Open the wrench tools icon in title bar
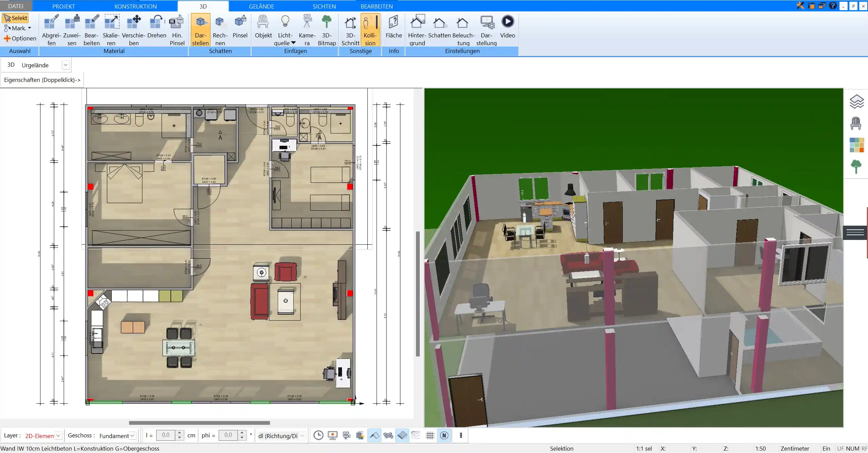This screenshot has height=453, width=868. pyautogui.click(x=800, y=5)
